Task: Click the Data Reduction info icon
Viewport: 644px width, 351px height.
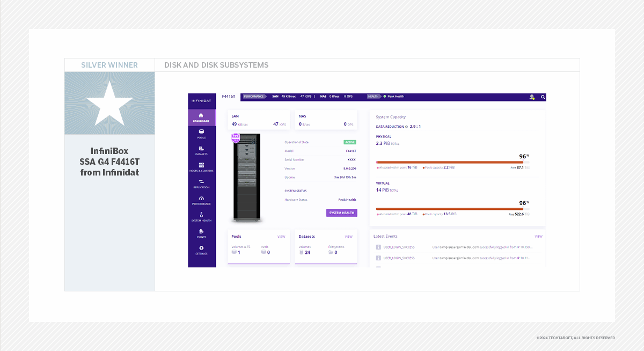Action: click(x=406, y=127)
